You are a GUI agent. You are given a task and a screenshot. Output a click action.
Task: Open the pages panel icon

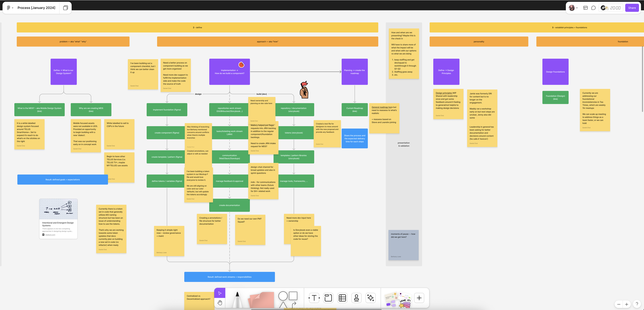[x=65, y=8]
